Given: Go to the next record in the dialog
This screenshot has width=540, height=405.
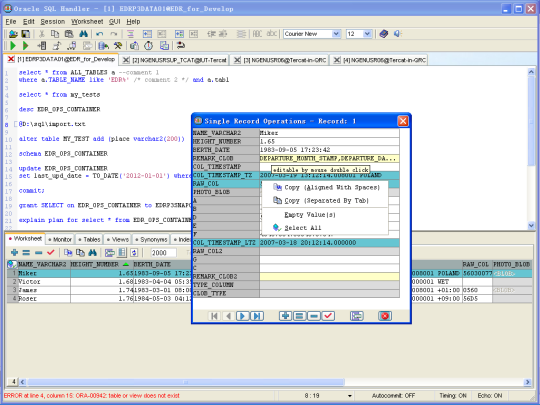Looking at the screenshot, I should (x=242, y=316).
